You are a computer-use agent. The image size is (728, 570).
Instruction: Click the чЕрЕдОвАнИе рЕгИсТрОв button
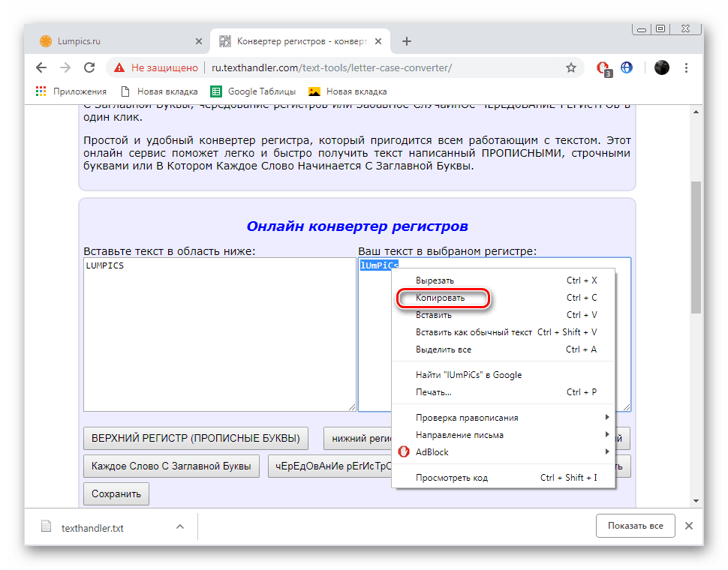[x=330, y=466]
